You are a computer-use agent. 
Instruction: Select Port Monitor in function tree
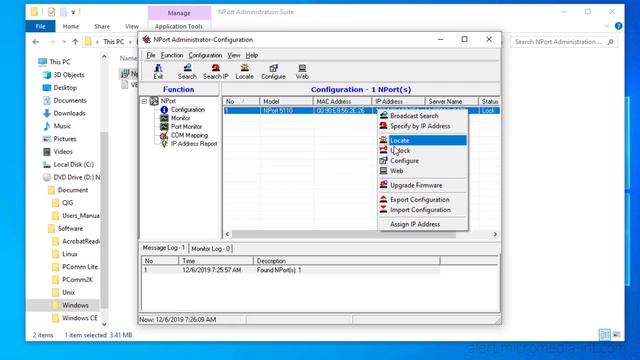coord(186,127)
